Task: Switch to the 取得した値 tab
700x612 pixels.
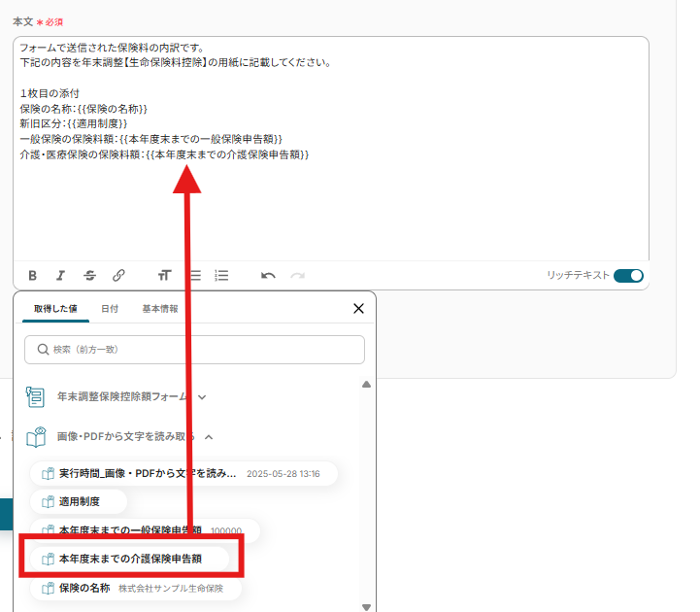Action: point(55,309)
